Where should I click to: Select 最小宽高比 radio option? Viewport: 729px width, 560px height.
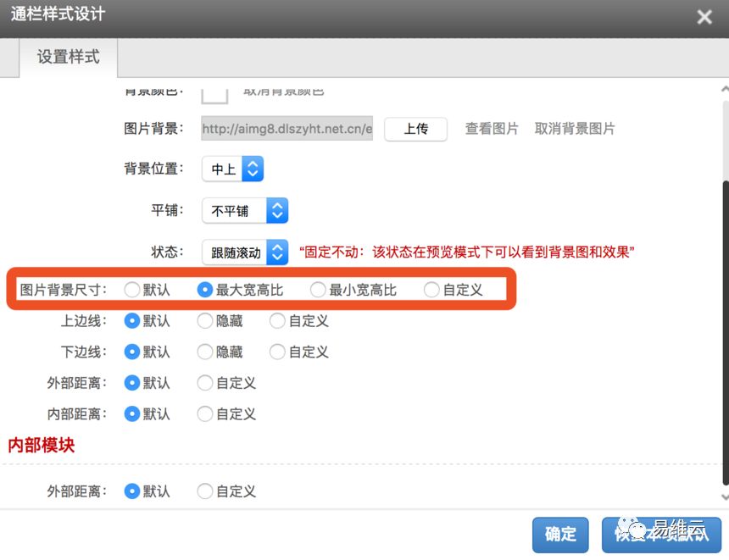pyautogui.click(x=318, y=290)
